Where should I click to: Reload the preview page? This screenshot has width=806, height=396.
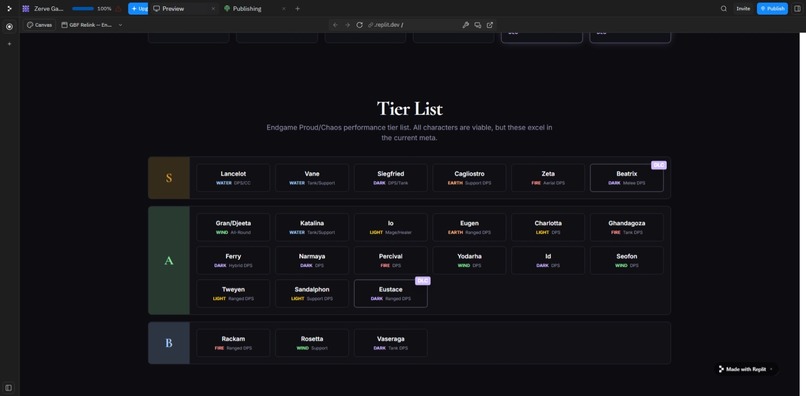click(360, 25)
